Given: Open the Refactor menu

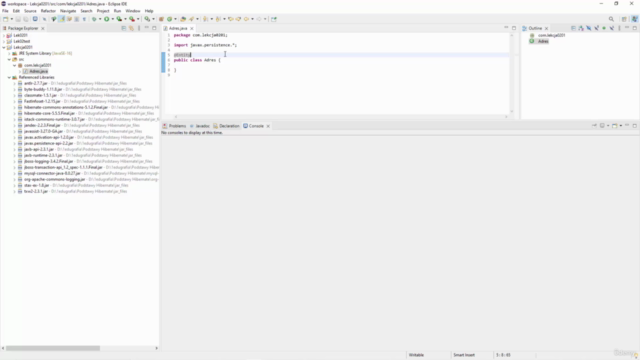Looking at the screenshot, I should coord(48,11).
